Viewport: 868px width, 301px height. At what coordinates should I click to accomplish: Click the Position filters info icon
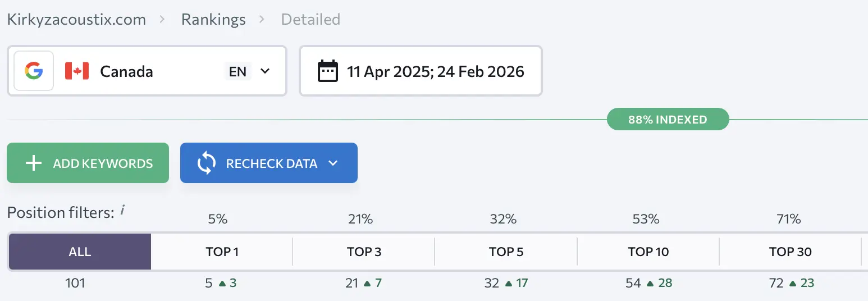click(x=123, y=211)
